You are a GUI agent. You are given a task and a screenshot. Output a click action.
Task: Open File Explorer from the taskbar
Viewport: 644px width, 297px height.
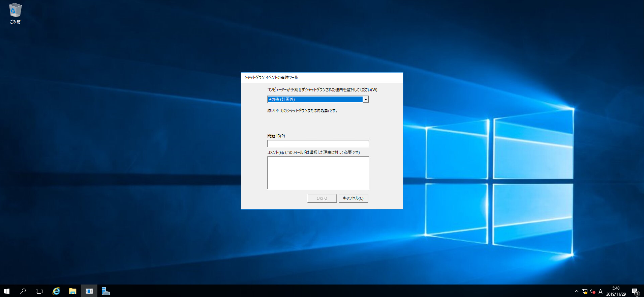[72, 291]
